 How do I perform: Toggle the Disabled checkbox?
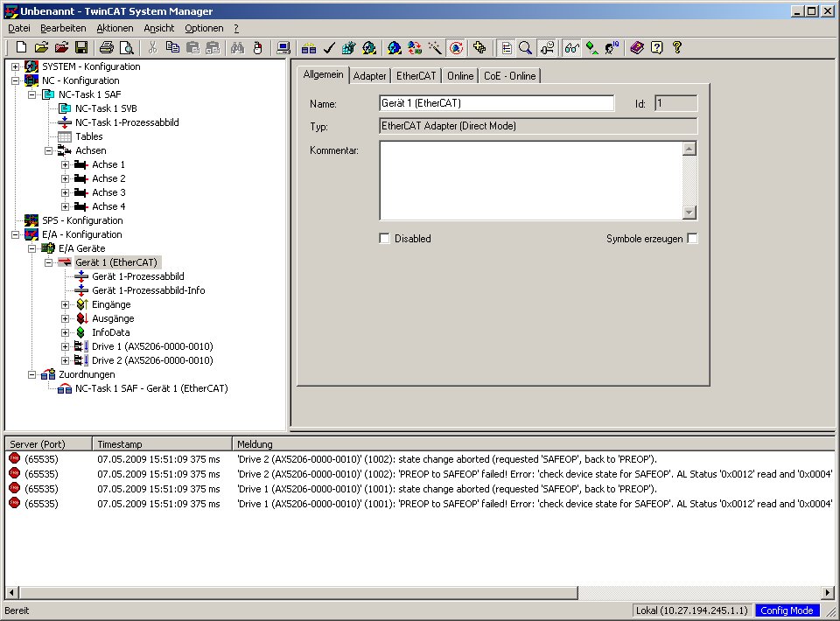click(384, 238)
